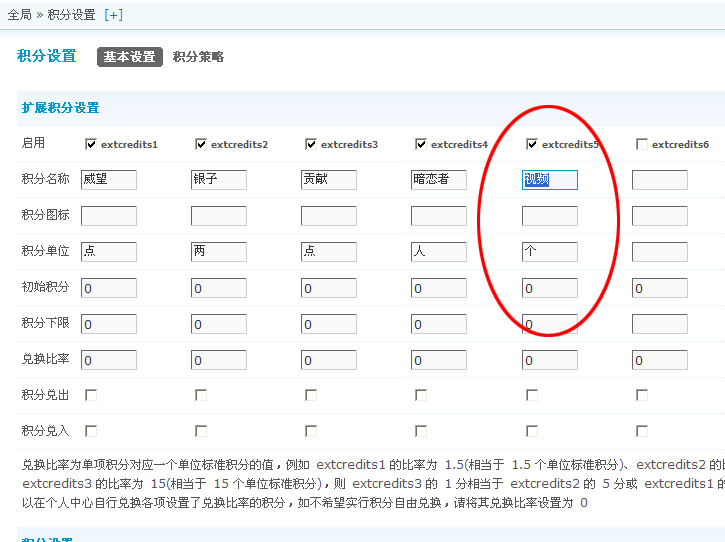Click extcredits1 积分下限 field

tap(109, 324)
